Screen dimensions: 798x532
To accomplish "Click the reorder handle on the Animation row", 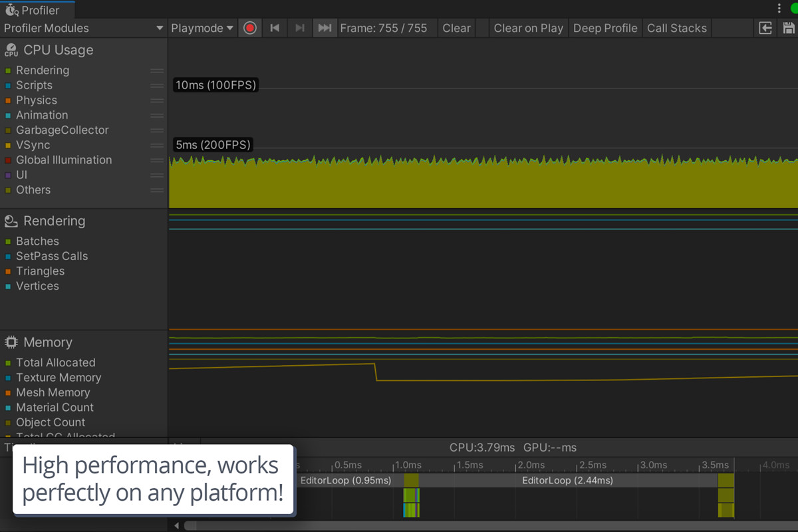I will pos(157,115).
